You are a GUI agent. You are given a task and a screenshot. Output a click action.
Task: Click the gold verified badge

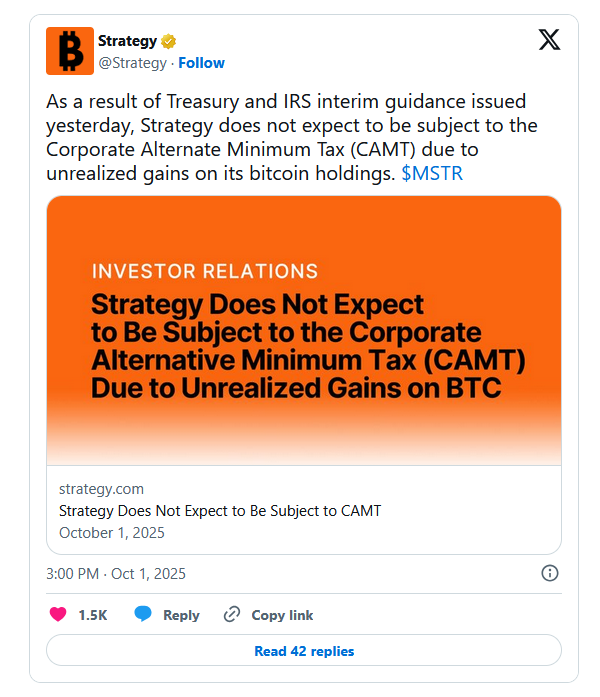tap(170, 42)
